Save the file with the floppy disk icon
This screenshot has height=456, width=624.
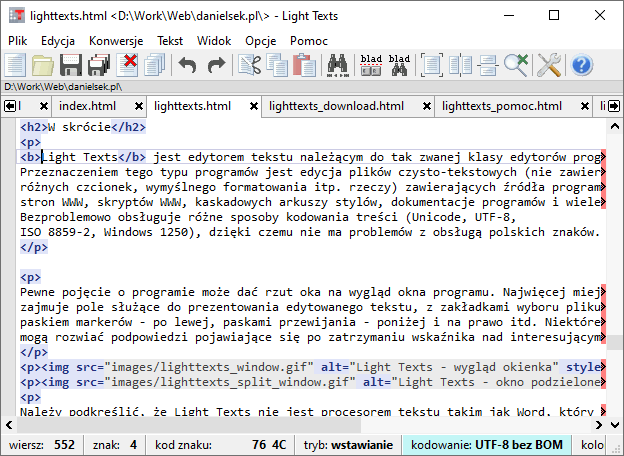[x=70, y=66]
